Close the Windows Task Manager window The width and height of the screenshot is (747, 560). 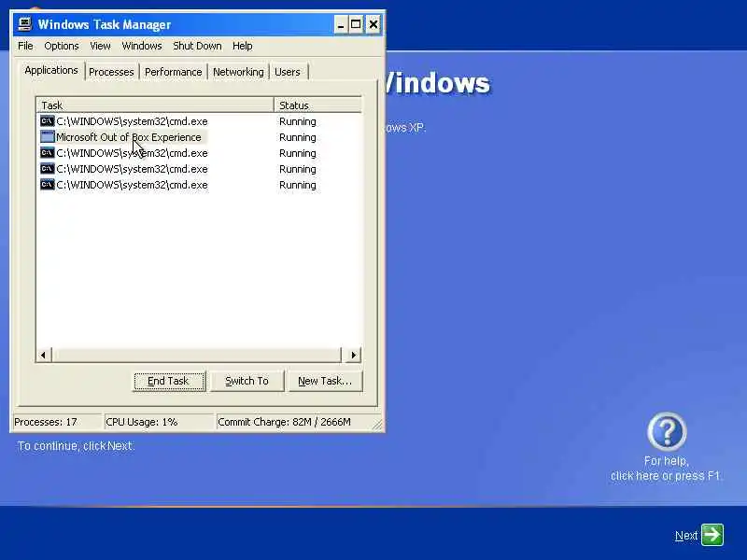pos(373,24)
